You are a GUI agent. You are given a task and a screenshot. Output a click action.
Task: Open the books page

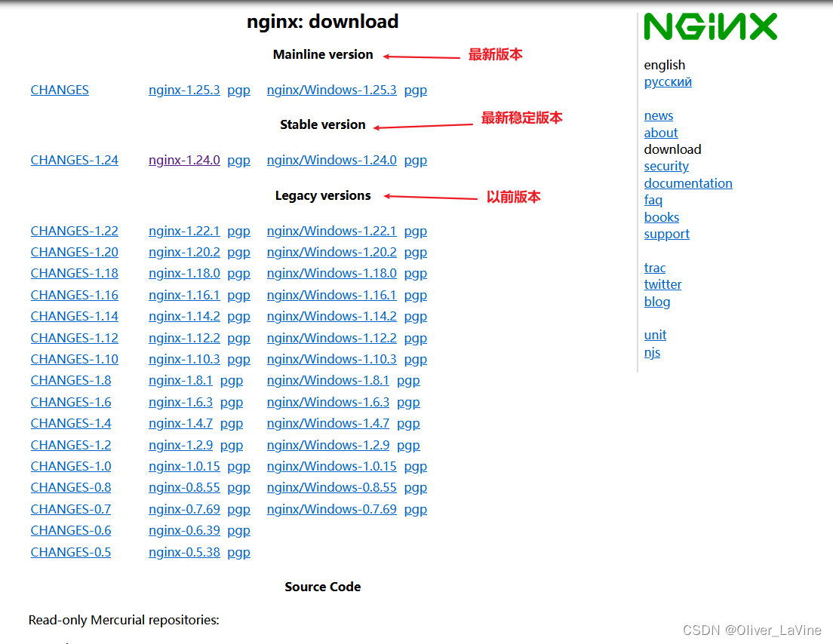point(661,216)
